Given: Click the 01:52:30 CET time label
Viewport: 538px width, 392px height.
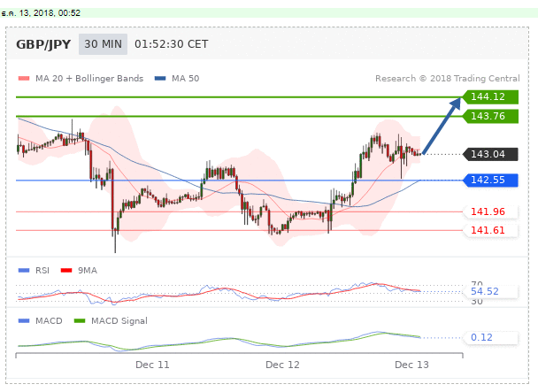Looking at the screenshot, I should [x=171, y=44].
